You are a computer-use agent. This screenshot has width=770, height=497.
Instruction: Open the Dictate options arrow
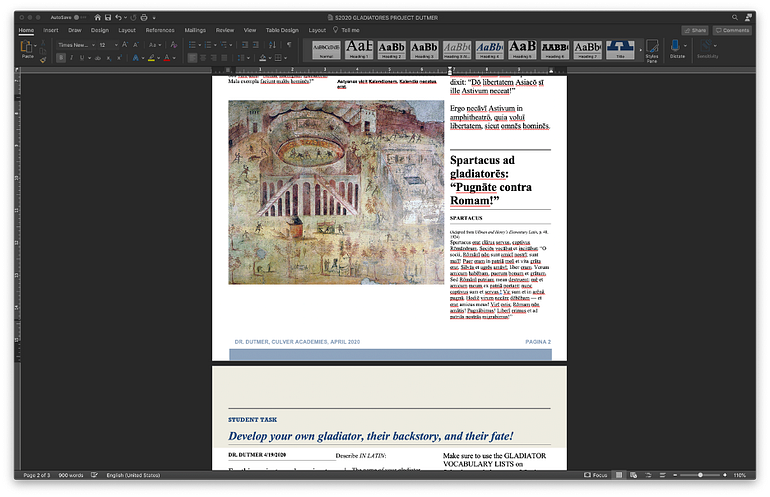tap(685, 46)
